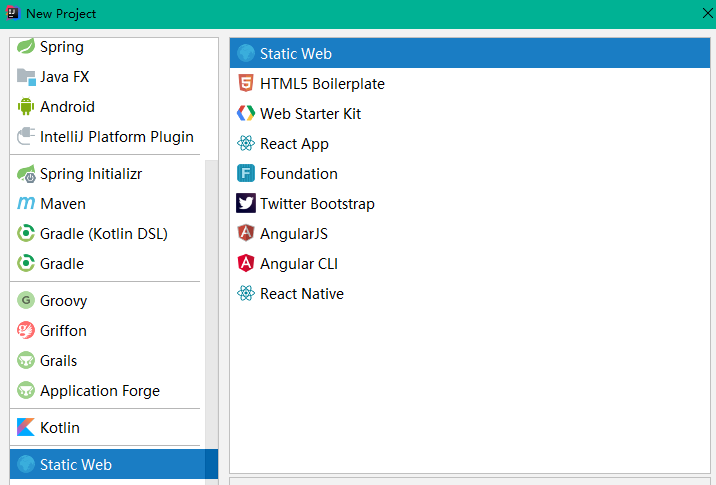Select Static Web template in right panel

click(296, 54)
